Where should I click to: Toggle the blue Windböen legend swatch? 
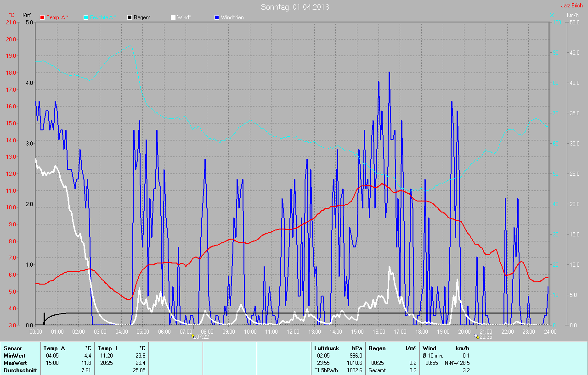click(217, 17)
